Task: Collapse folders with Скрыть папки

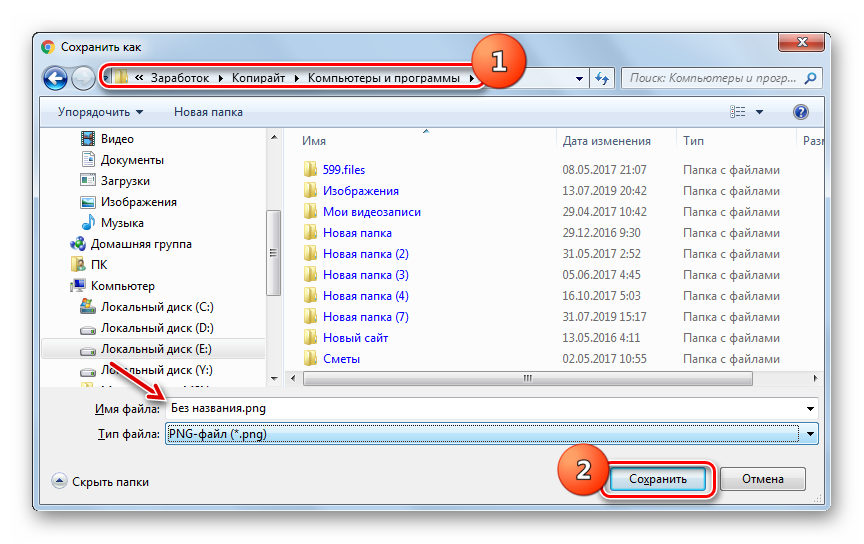Action: click(100, 481)
